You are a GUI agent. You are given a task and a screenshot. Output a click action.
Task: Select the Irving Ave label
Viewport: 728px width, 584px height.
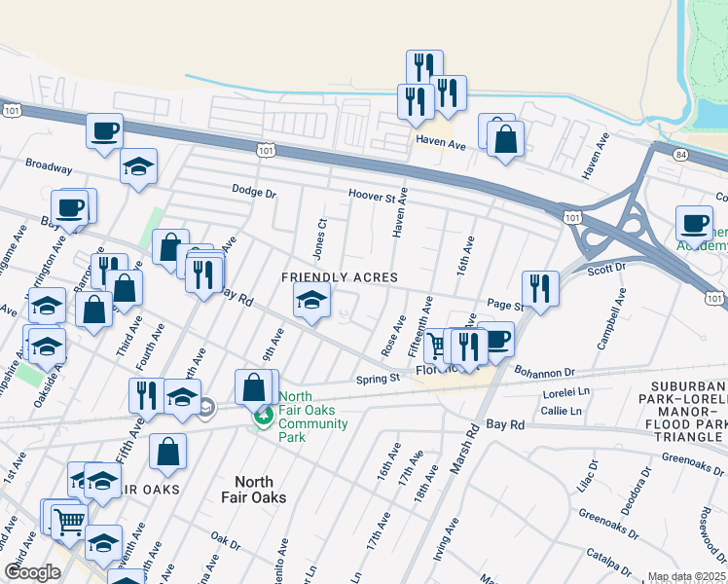446,539
